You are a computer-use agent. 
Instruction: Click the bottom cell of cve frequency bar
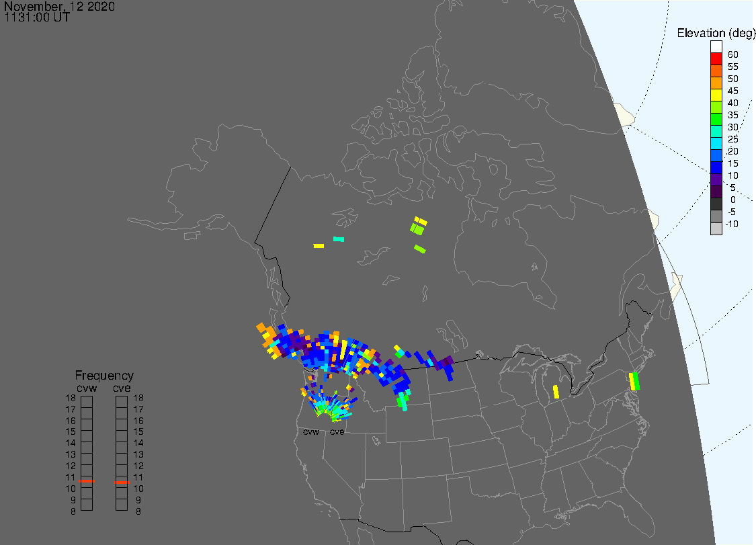(x=122, y=505)
